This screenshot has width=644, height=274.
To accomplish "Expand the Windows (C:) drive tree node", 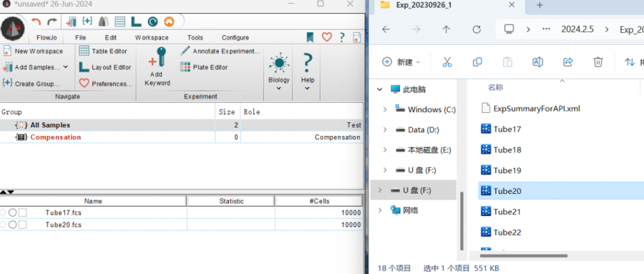I will (385, 109).
